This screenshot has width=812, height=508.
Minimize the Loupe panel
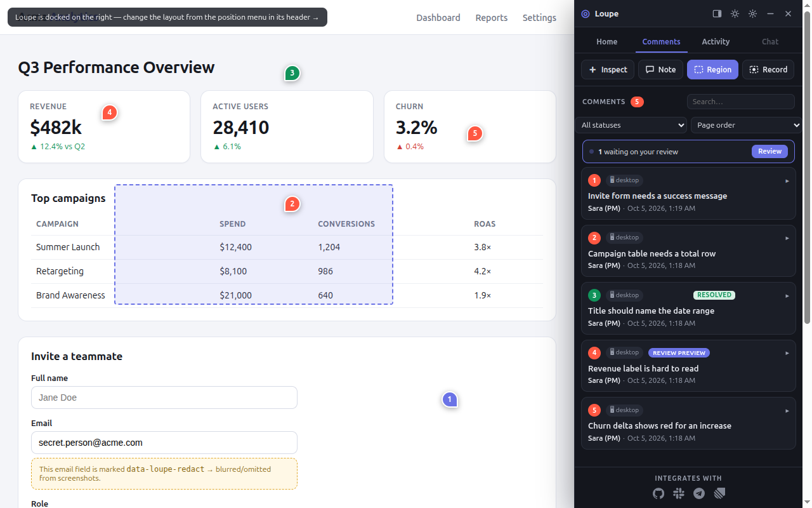click(770, 13)
